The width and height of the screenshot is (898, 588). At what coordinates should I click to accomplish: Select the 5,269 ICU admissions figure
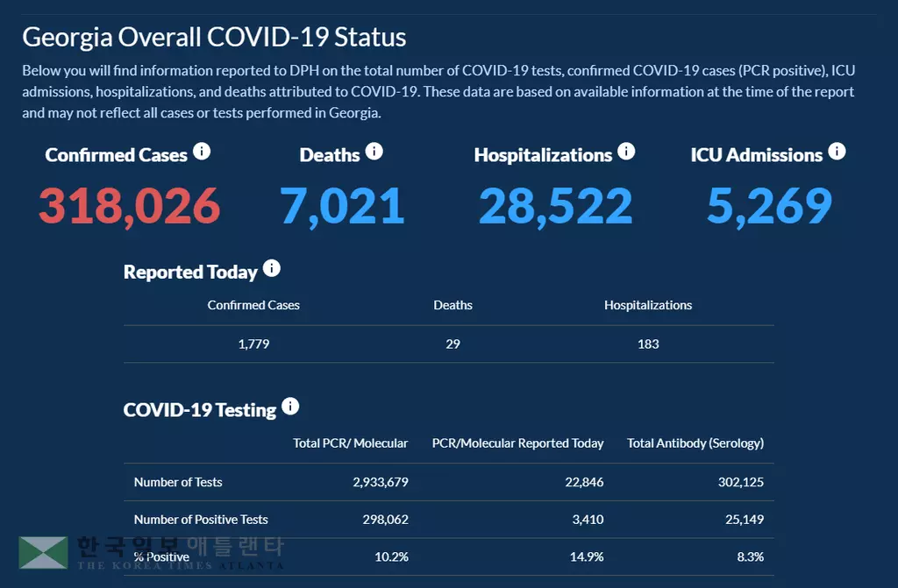point(769,206)
